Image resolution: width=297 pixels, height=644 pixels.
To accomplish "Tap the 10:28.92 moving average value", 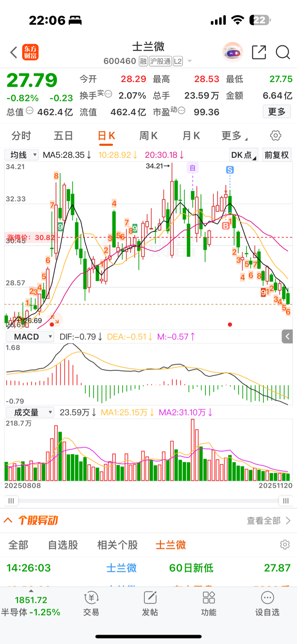I will click(118, 155).
